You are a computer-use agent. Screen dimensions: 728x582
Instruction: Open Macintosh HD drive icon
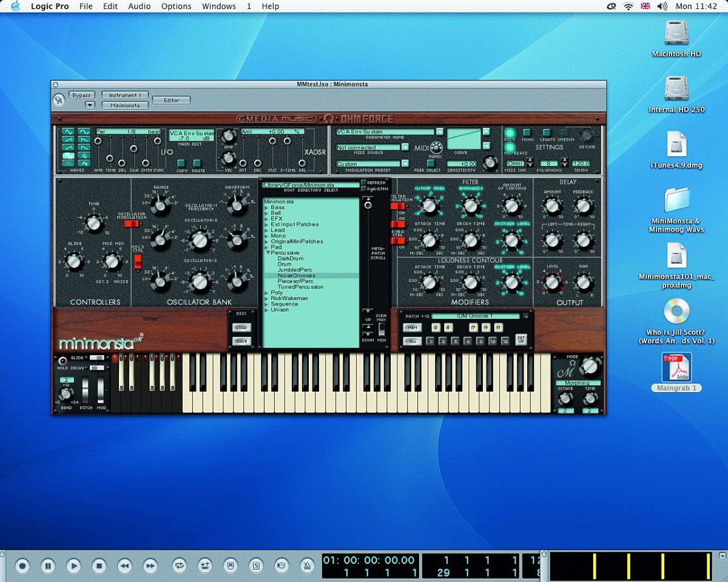pyautogui.click(x=676, y=33)
